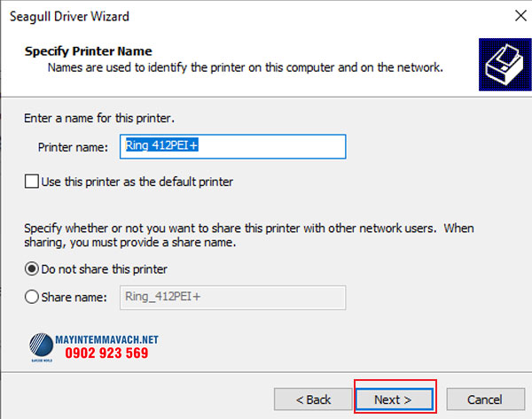Click the network sharing description paragraph
The height and width of the screenshot is (419, 532).
click(x=248, y=235)
